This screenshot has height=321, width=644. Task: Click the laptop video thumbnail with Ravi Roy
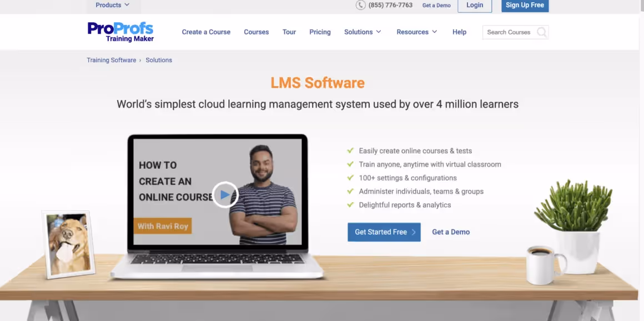point(218,192)
